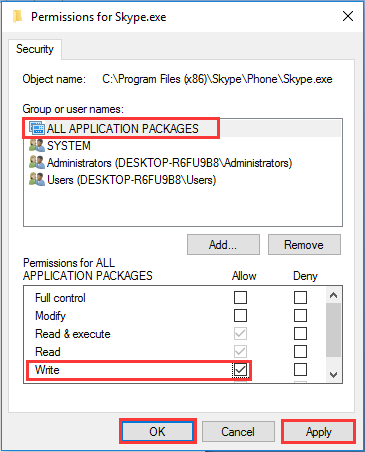This screenshot has width=365, height=452.
Task: Click the Remove button
Action: [x=304, y=245]
